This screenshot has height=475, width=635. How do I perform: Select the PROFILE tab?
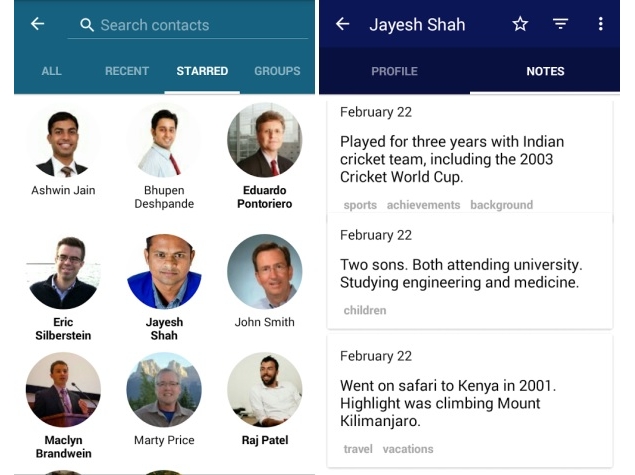pos(394,71)
